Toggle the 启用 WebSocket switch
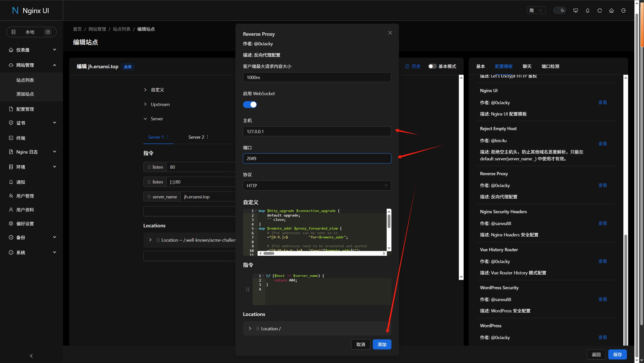This screenshot has height=363, width=644. coord(250,104)
